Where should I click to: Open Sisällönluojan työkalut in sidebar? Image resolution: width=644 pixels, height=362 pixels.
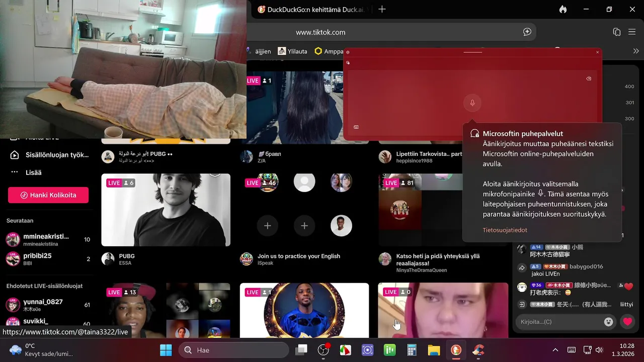click(x=50, y=155)
